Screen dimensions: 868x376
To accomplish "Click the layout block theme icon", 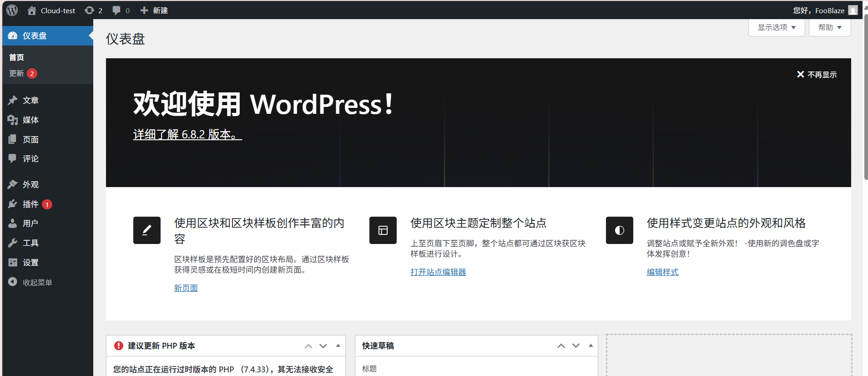I will coord(383,230).
